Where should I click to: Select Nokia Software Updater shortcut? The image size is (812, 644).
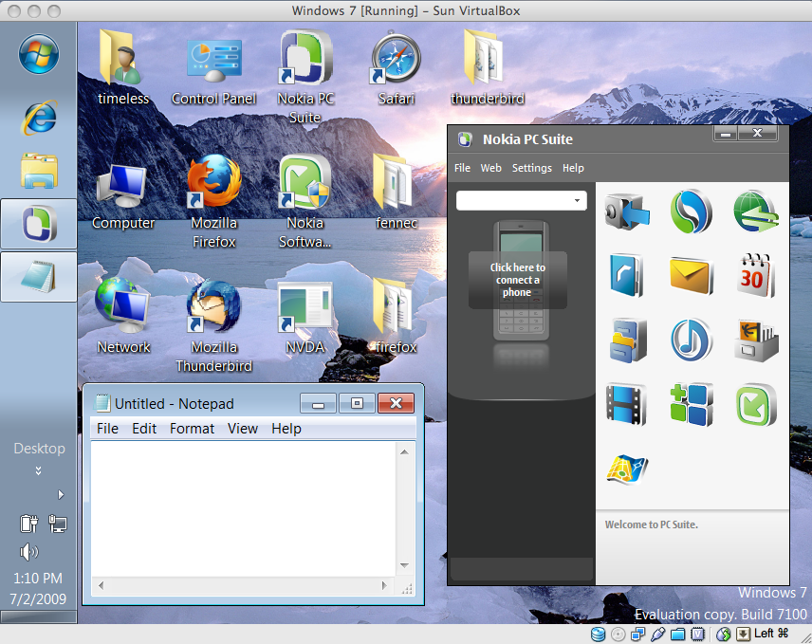pos(305,202)
